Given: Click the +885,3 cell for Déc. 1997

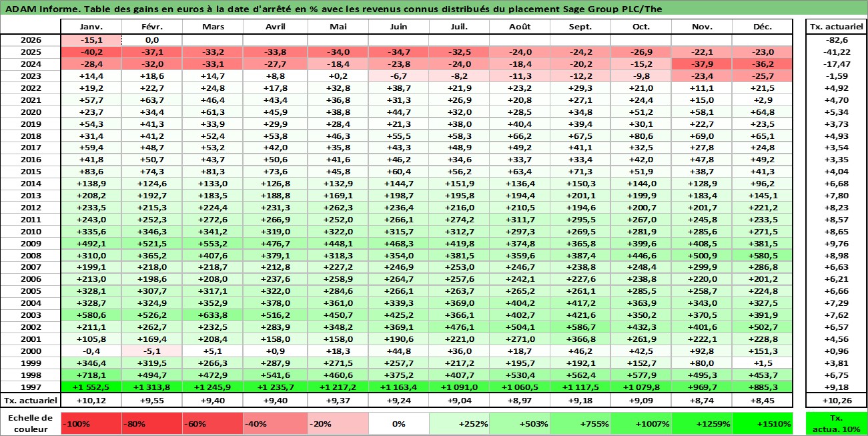Looking at the screenshot, I should [x=762, y=387].
